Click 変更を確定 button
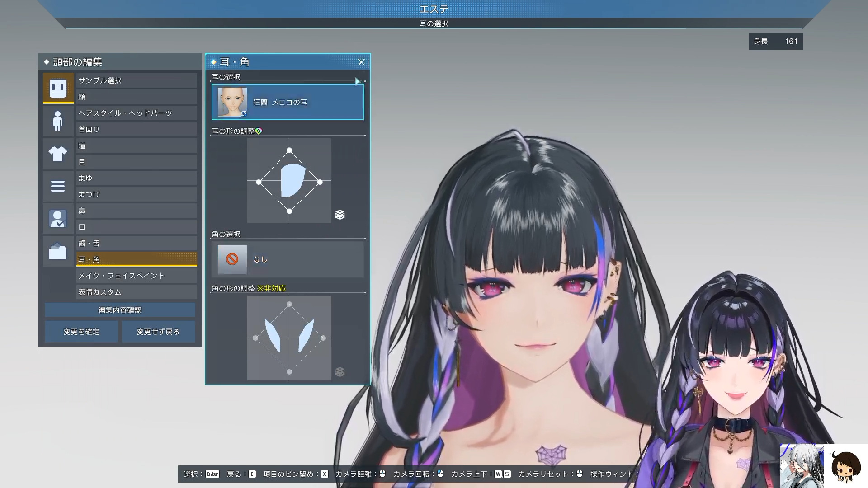 point(81,332)
